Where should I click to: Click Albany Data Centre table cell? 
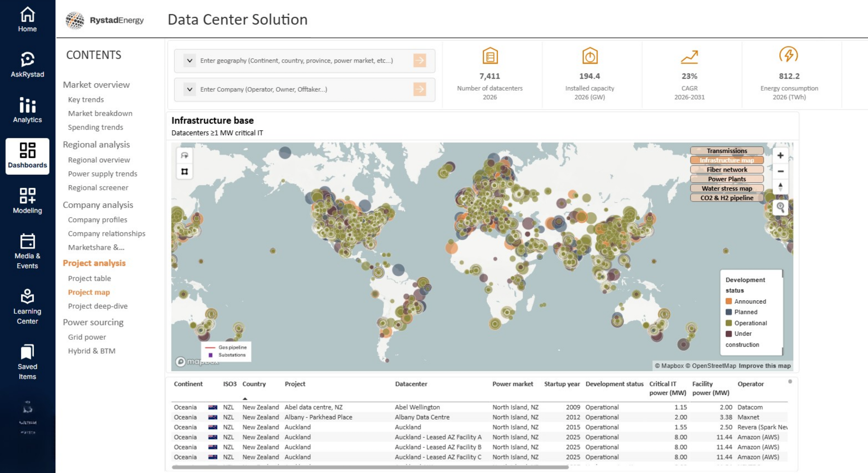pos(422,417)
